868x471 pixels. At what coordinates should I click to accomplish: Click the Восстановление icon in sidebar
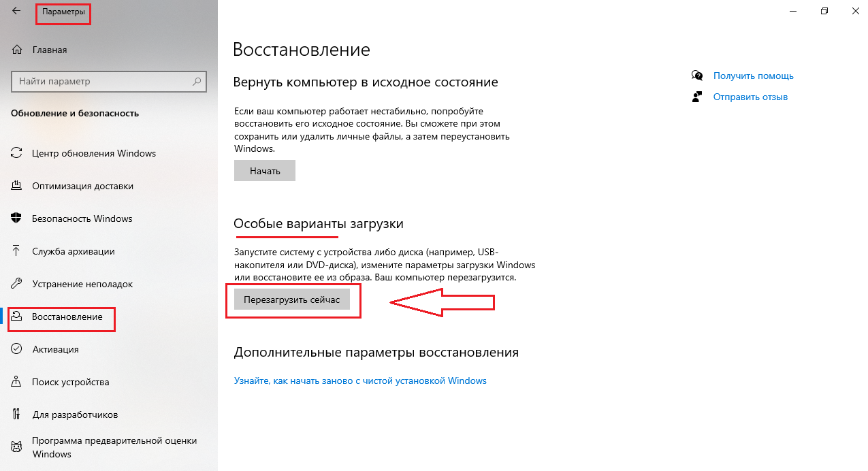coord(18,316)
